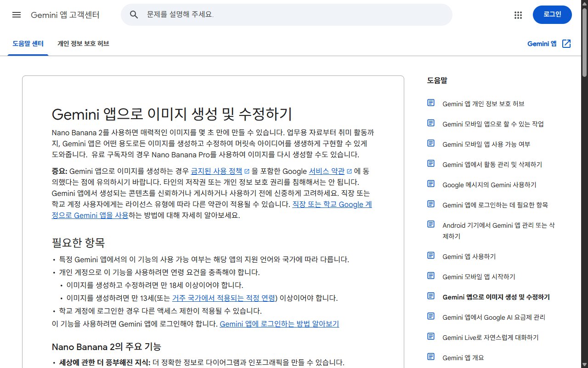
Task: Click the article icon beside Gemini 앱 사용하기
Action: (x=431, y=256)
